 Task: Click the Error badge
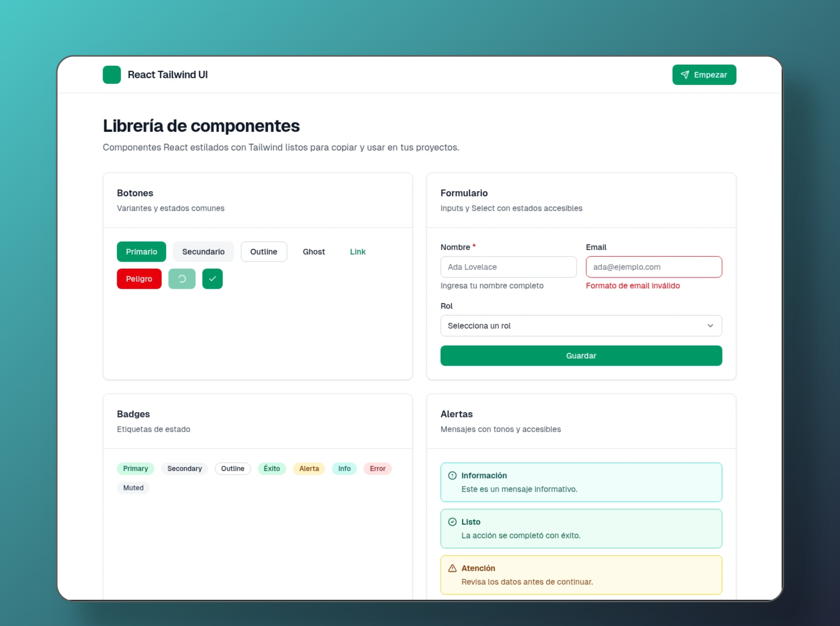click(x=377, y=468)
